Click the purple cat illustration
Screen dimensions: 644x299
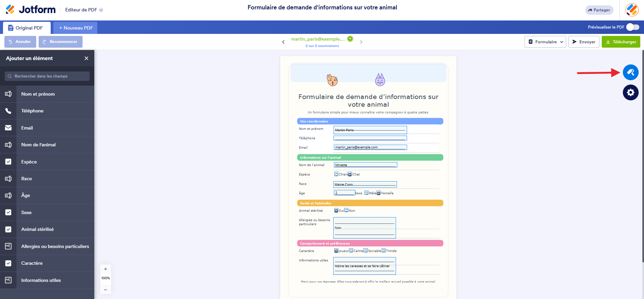click(x=380, y=80)
